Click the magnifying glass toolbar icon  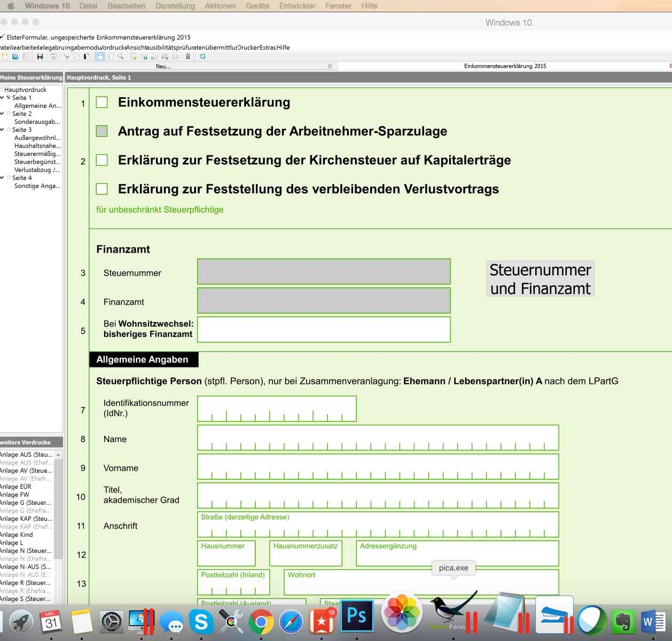121,57
